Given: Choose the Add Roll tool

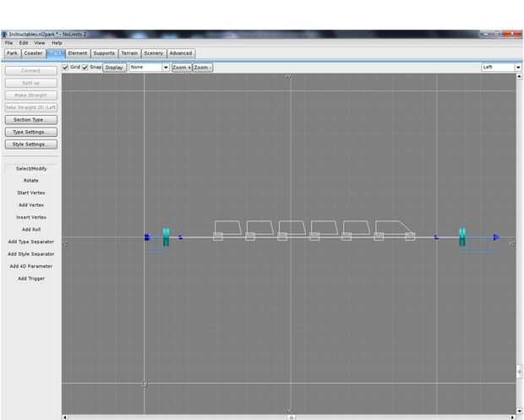Looking at the screenshot, I should (31, 229).
